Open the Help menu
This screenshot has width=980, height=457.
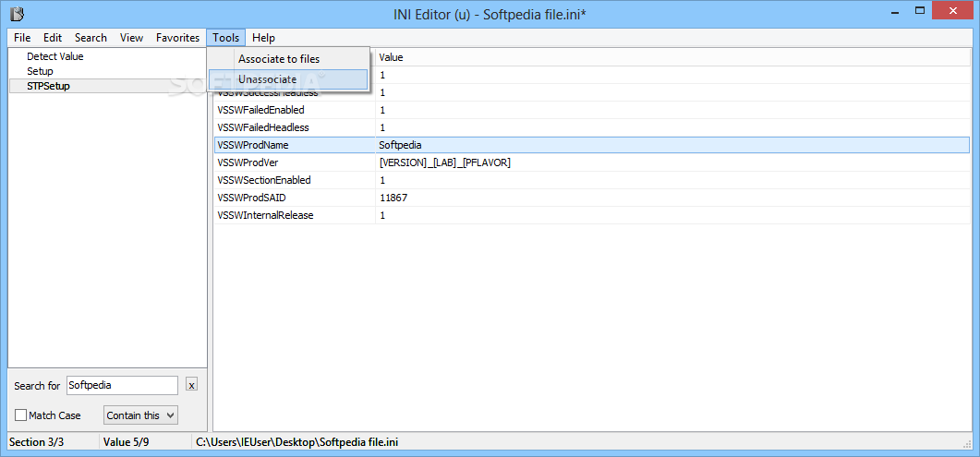[x=263, y=38]
